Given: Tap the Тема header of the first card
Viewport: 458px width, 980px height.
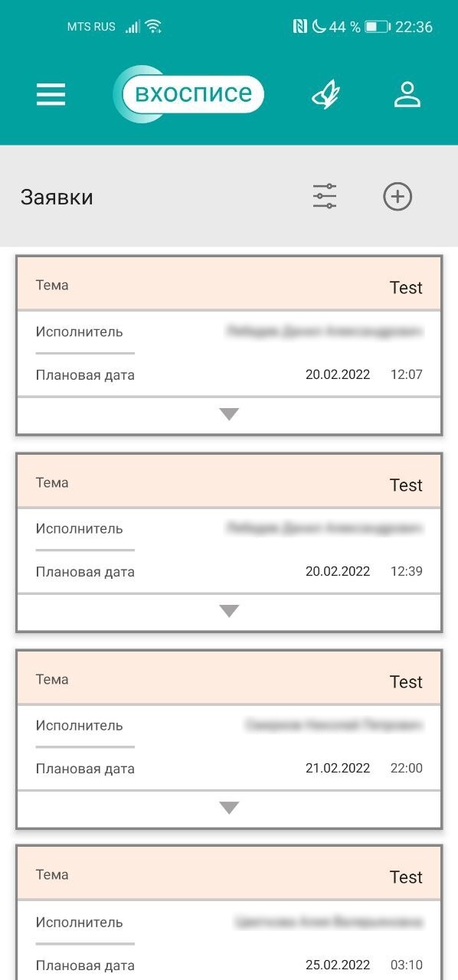Looking at the screenshot, I should 51,285.
